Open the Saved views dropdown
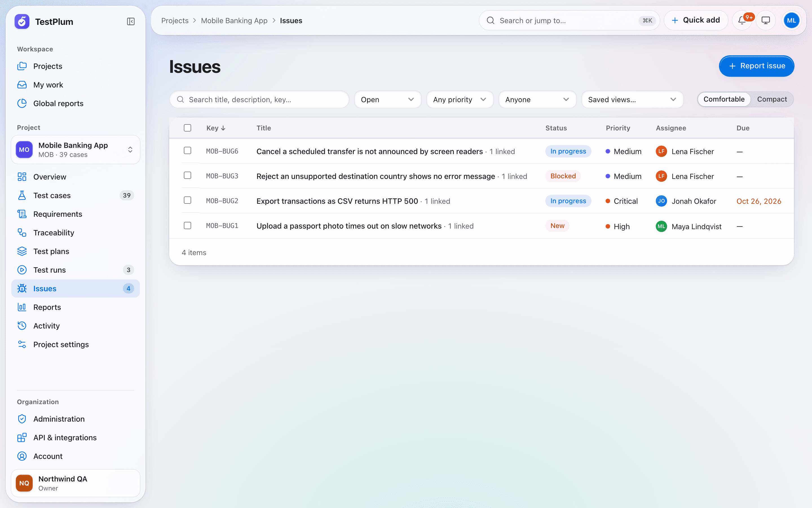 (632, 99)
